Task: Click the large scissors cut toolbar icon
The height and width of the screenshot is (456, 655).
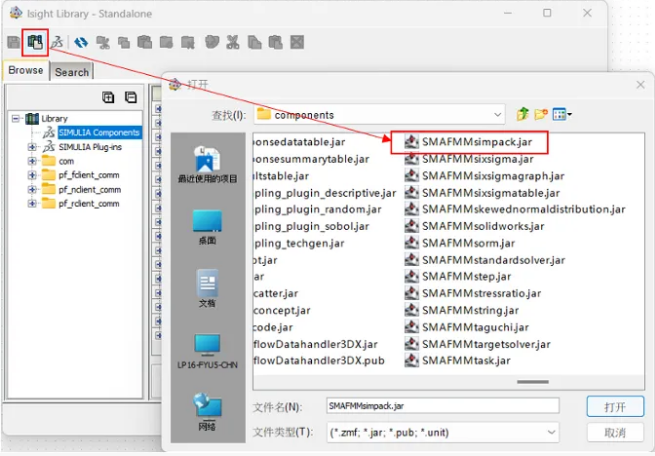Action: (233, 42)
